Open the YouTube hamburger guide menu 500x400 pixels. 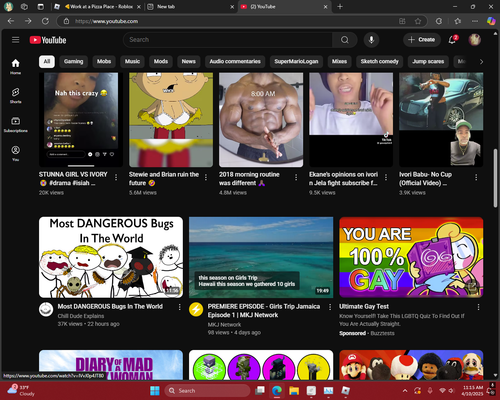pos(15,40)
